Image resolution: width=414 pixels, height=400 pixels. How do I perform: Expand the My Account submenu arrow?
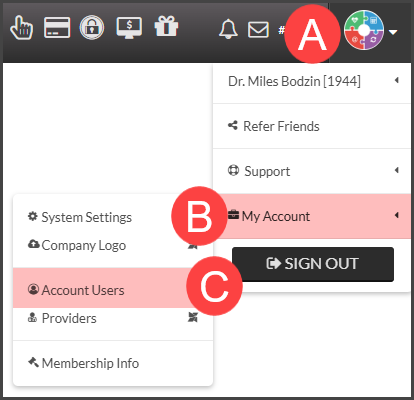tap(397, 215)
